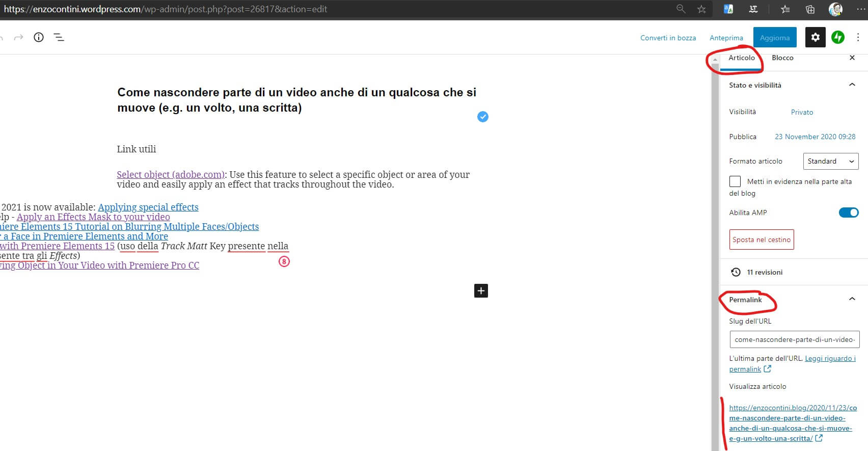
Task: Click the redo arrow icon
Action: tap(18, 37)
